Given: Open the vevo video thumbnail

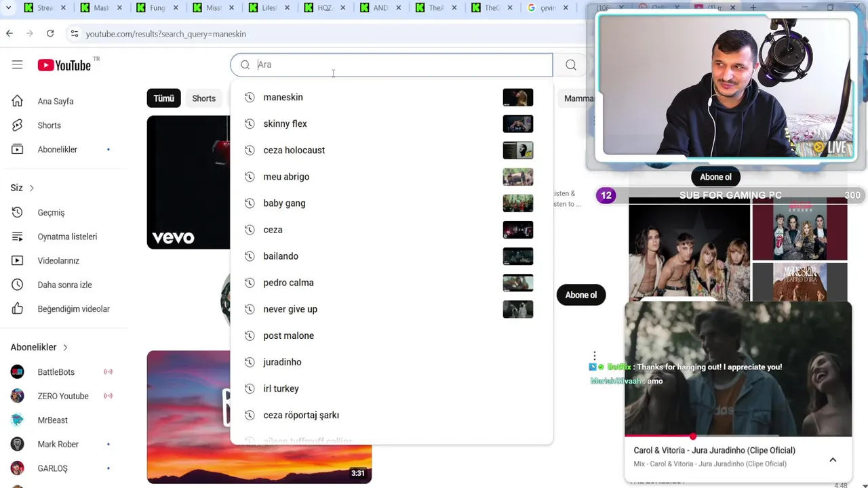Looking at the screenshot, I should point(189,182).
